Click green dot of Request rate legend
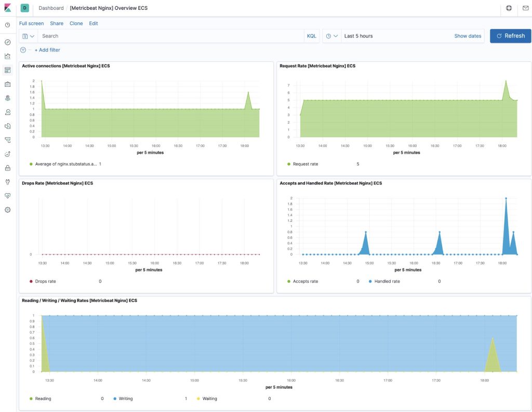Screen dimensions: 532x412 [289, 164]
